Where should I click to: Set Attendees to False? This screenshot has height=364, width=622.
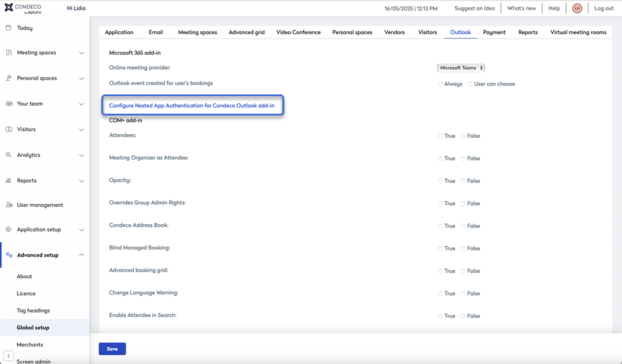(463, 136)
